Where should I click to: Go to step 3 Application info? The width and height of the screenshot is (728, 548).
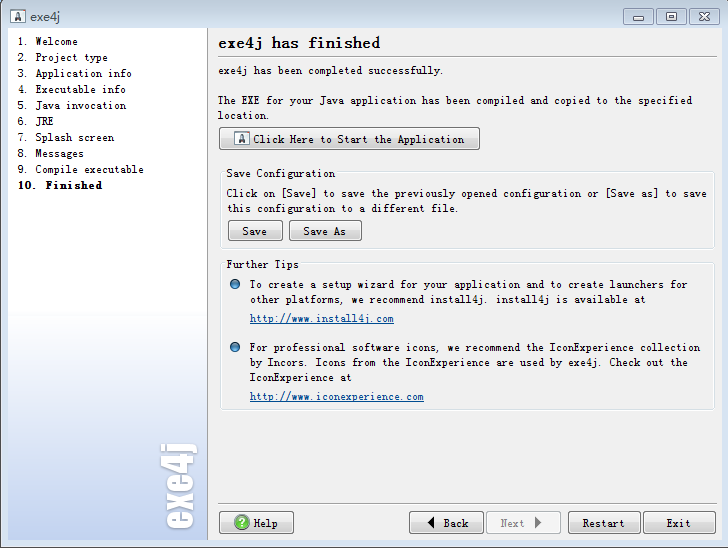[x=74, y=73]
